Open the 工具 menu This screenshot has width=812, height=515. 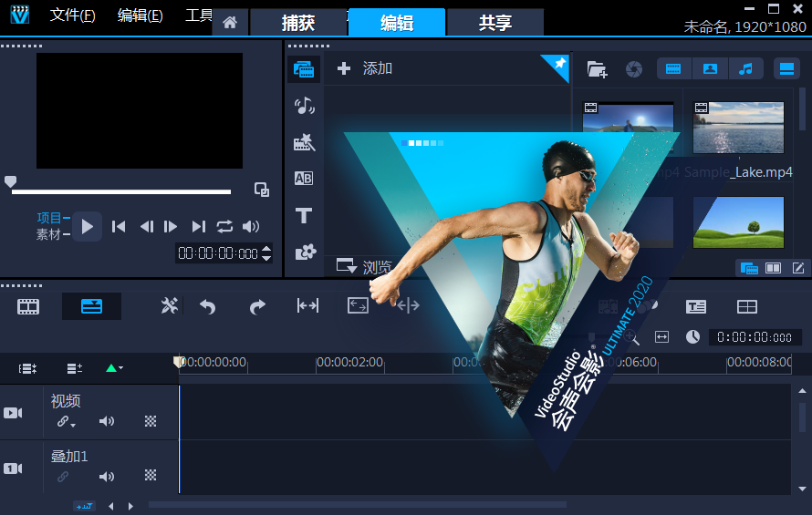tap(198, 15)
